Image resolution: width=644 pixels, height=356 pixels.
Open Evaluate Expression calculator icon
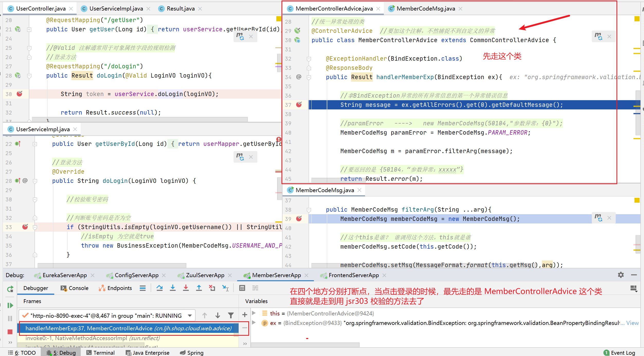[242, 288]
